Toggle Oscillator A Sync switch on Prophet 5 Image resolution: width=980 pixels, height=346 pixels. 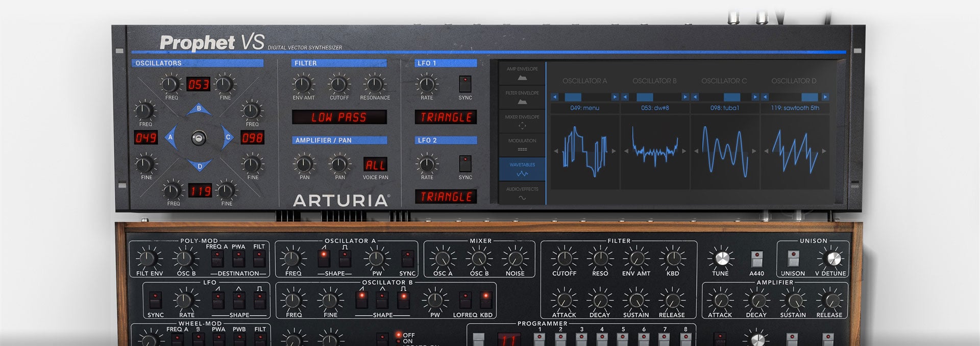(x=407, y=259)
